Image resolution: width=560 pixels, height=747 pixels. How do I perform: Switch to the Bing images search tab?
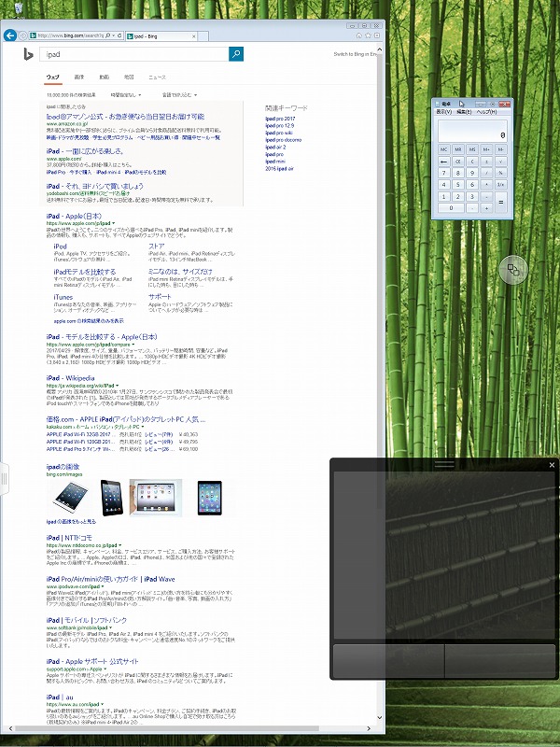click(79, 78)
